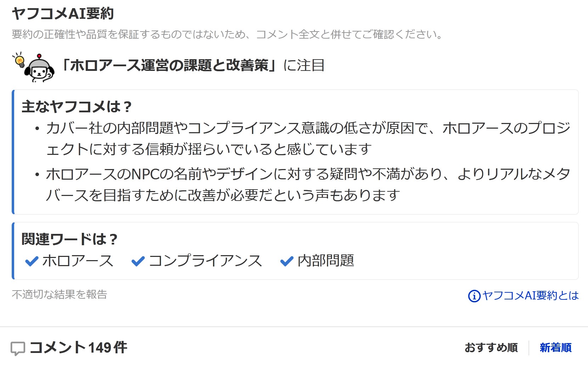Click the ホロアース運営の課題と改善策 topic heading
The width and height of the screenshot is (588, 365).
coord(169,66)
